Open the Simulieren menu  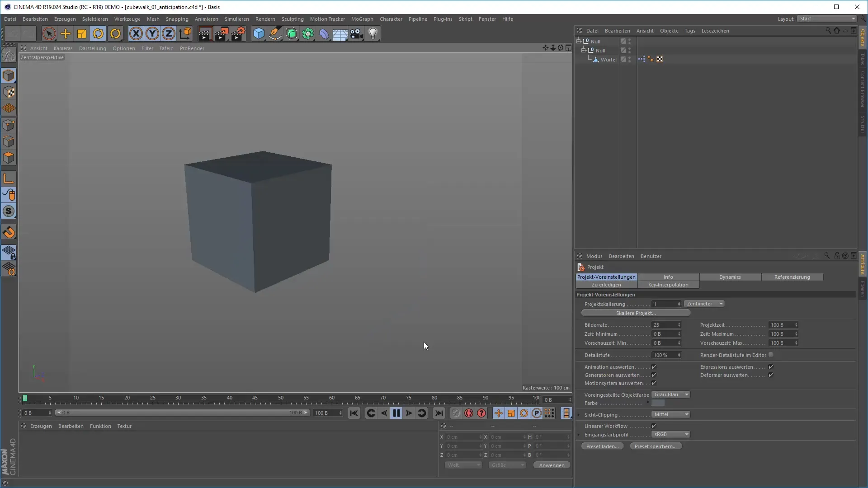coord(236,19)
